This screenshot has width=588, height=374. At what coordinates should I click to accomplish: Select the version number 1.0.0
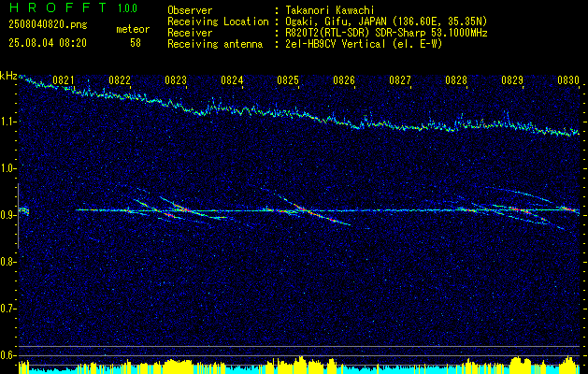coord(127,7)
